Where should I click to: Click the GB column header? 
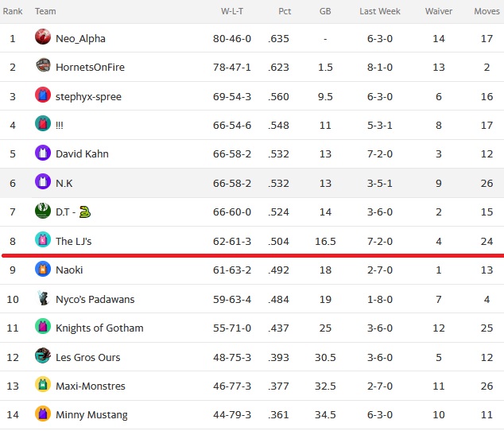pos(325,11)
